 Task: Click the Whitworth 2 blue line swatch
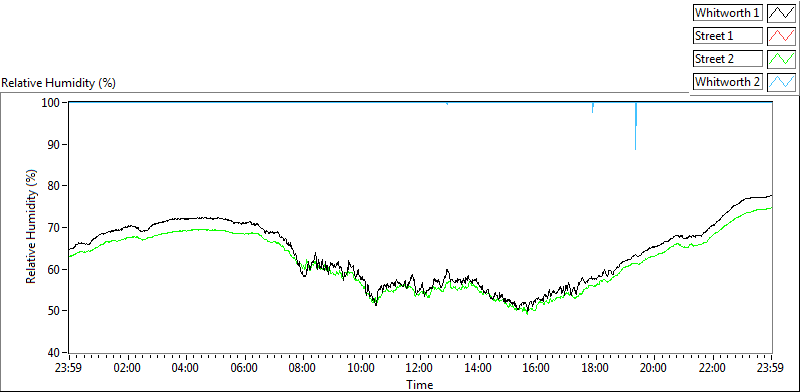(x=781, y=81)
